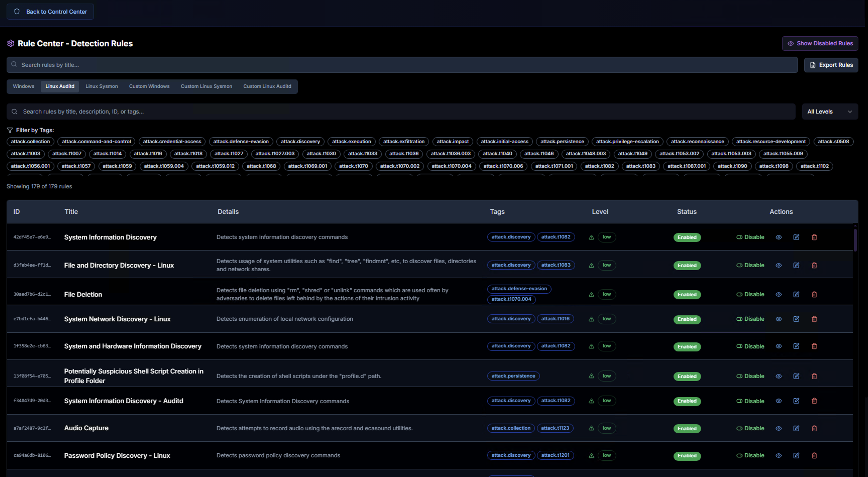Screen dimensions: 868x477
Task: Filter by attack.persistence tag chip
Action: click(562, 142)
